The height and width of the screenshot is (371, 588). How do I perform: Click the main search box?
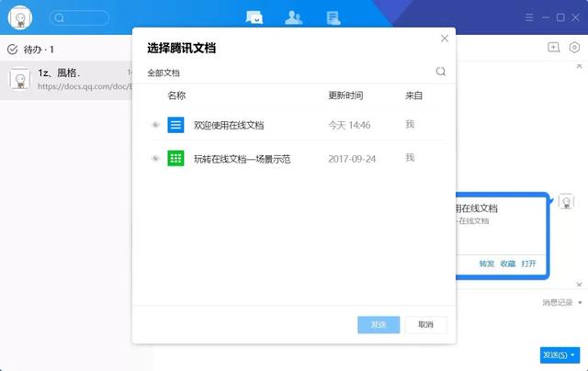[79, 17]
